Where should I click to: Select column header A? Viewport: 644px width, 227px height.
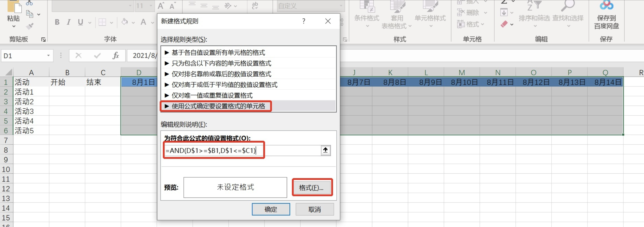31,72
